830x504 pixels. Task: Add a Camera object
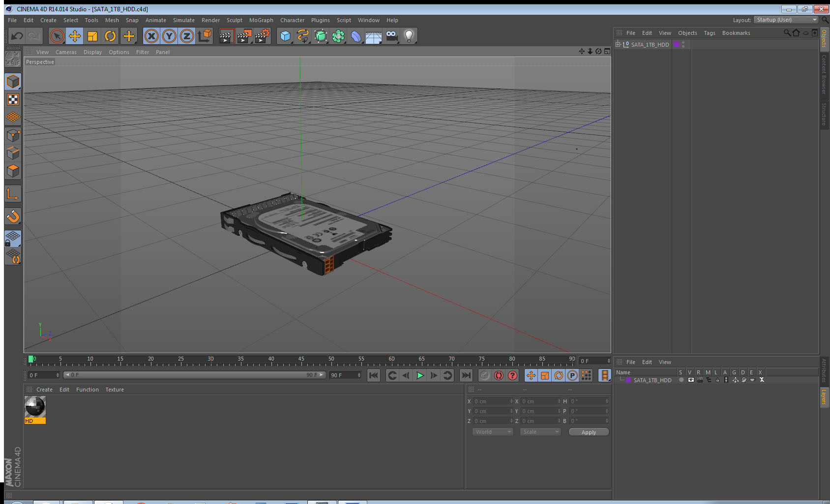tap(391, 36)
